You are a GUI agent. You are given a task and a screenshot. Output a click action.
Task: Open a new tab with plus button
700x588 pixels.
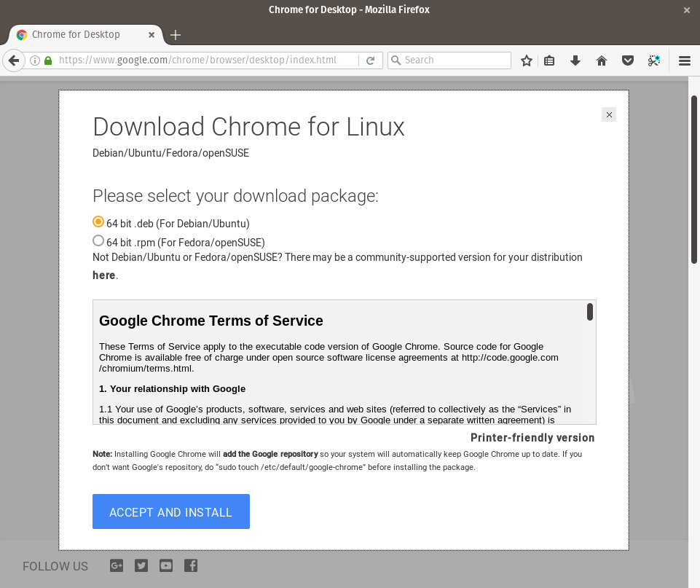[x=176, y=35]
